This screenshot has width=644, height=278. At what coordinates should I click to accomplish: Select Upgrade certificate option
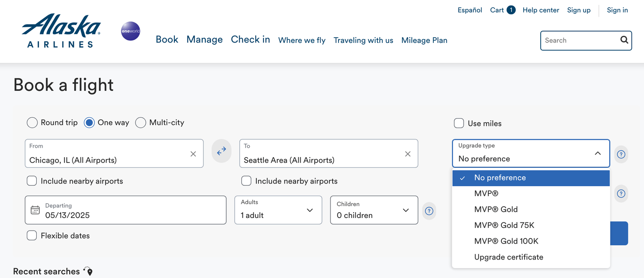(x=508, y=257)
